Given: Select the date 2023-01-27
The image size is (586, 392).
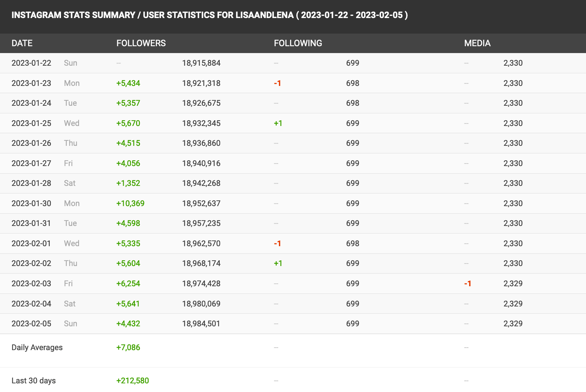Looking at the screenshot, I should point(31,164).
